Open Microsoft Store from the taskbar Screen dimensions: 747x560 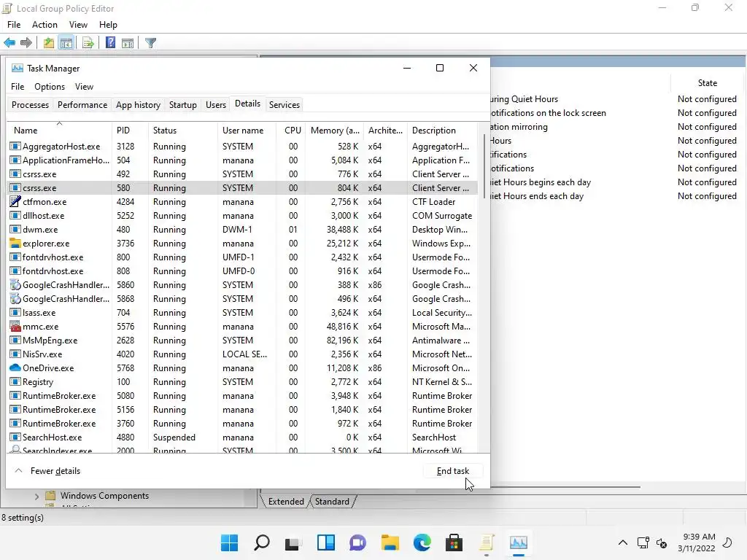coord(454,542)
